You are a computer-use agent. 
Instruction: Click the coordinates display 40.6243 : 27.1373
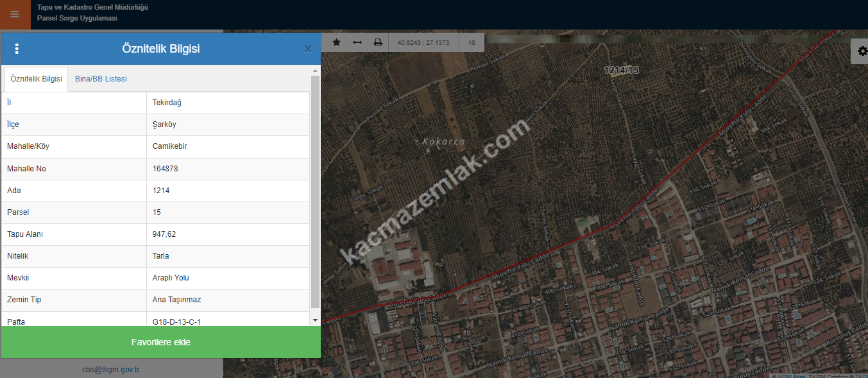coord(423,42)
